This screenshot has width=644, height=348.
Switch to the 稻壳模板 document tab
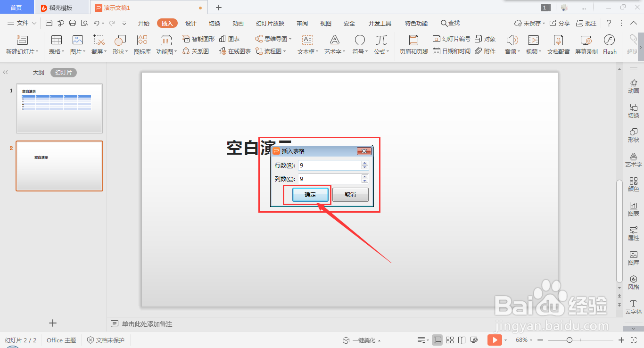61,7
